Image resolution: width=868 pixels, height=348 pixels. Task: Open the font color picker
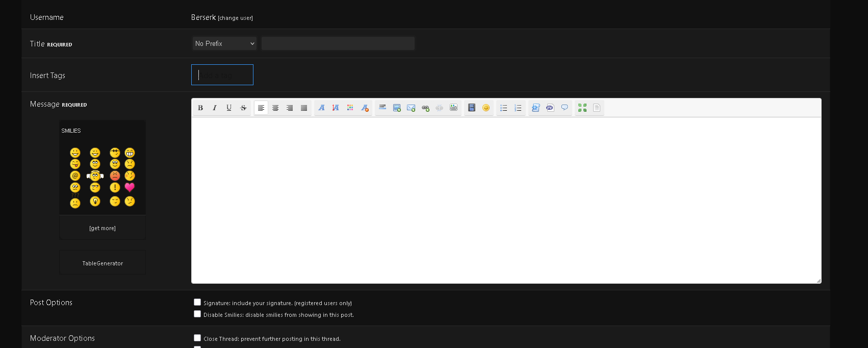tap(350, 108)
